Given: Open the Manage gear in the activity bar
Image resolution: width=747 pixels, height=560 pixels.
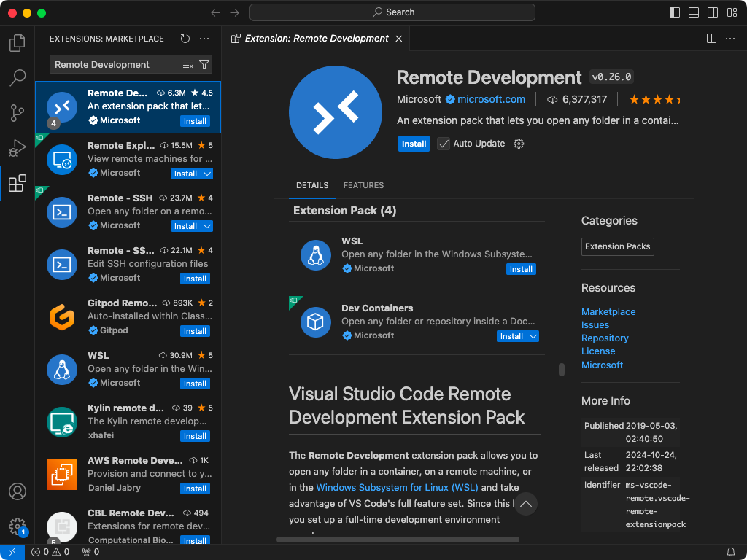Looking at the screenshot, I should point(18,526).
